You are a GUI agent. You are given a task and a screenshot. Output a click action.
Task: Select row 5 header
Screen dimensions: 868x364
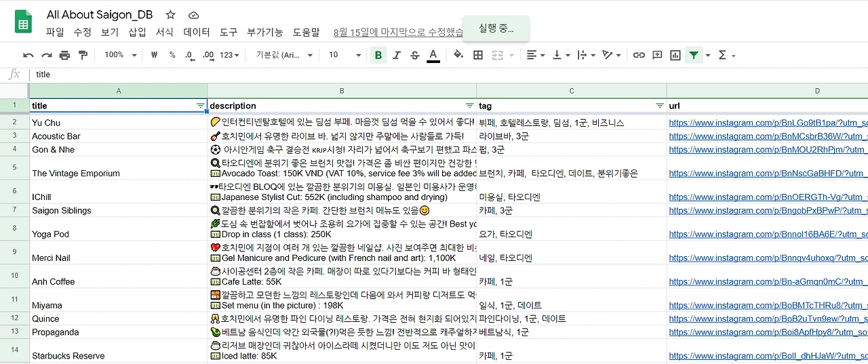point(14,168)
